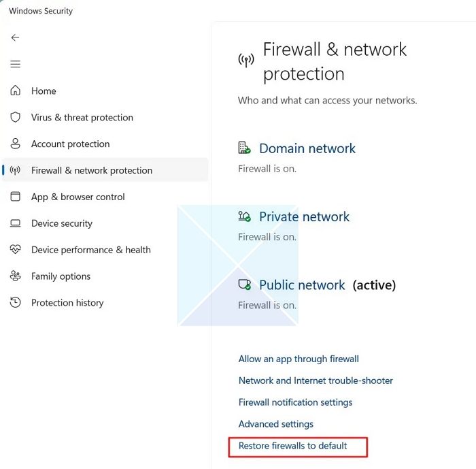This screenshot has height=469, width=476.
Task: Open the hamburger navigation menu
Action: [15, 64]
